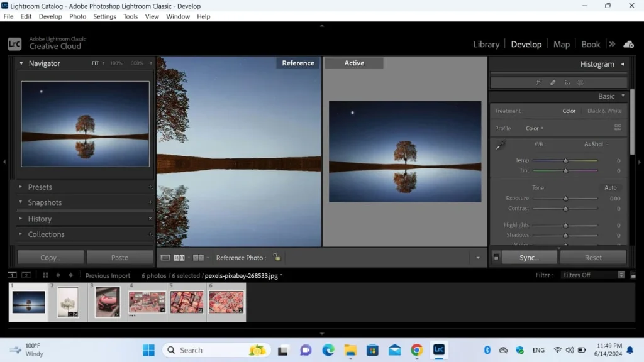Select the Healing tool icon
The height and width of the screenshot is (362, 644).
[x=553, y=83]
